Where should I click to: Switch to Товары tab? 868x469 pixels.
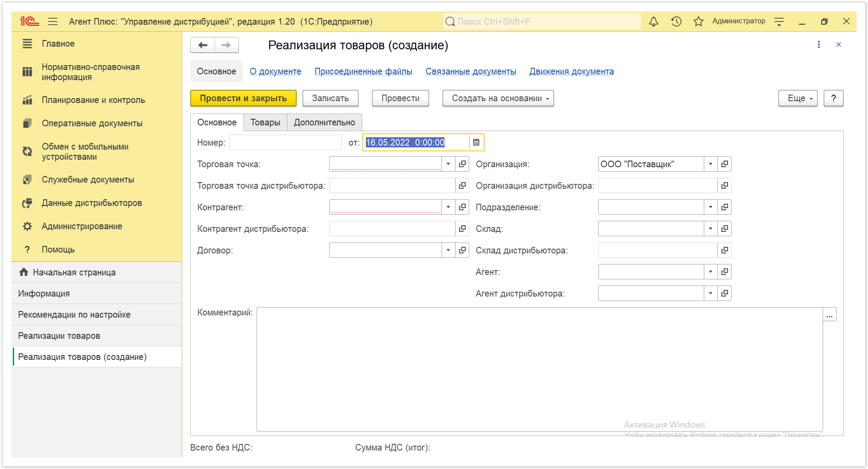(x=265, y=122)
